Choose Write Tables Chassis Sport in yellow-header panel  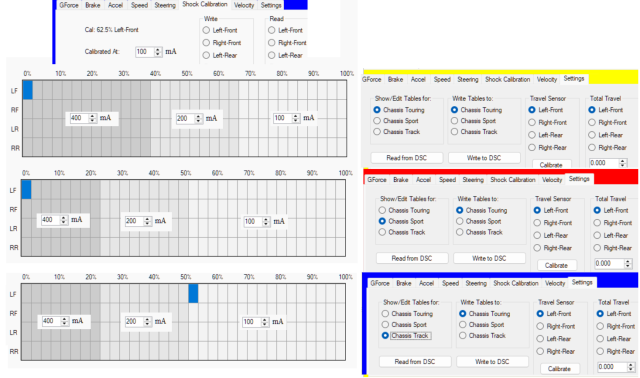click(x=454, y=121)
